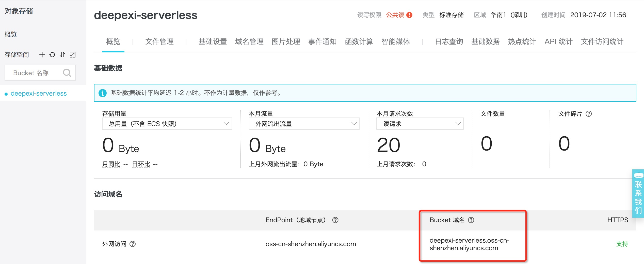Open the 基础设置 tab
This screenshot has width=644, height=264.
click(x=213, y=41)
